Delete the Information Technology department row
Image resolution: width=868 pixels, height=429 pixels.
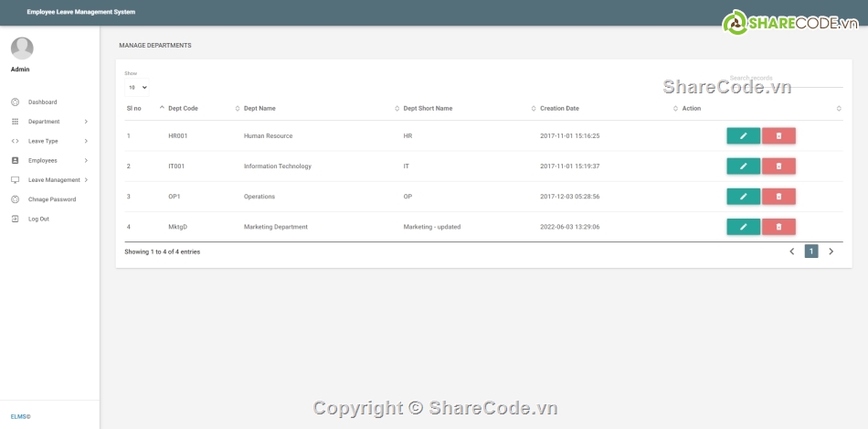778,166
